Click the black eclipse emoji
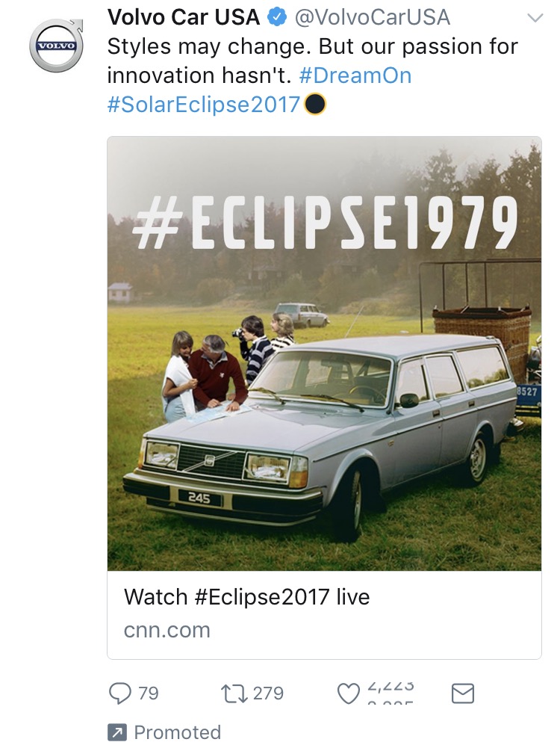560x751 pixels. 315,105
